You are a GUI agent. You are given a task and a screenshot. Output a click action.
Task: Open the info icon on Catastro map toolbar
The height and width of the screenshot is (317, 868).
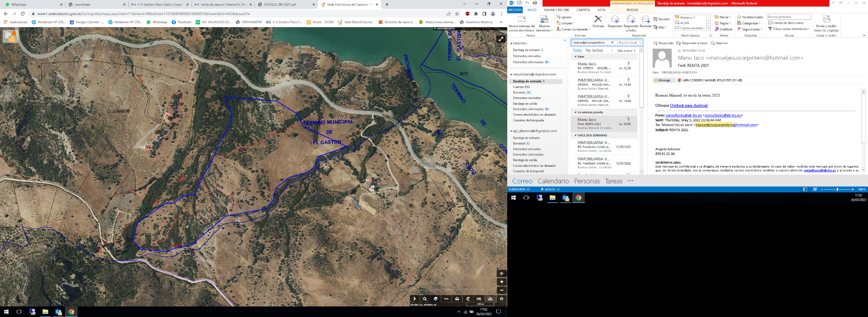(502, 299)
